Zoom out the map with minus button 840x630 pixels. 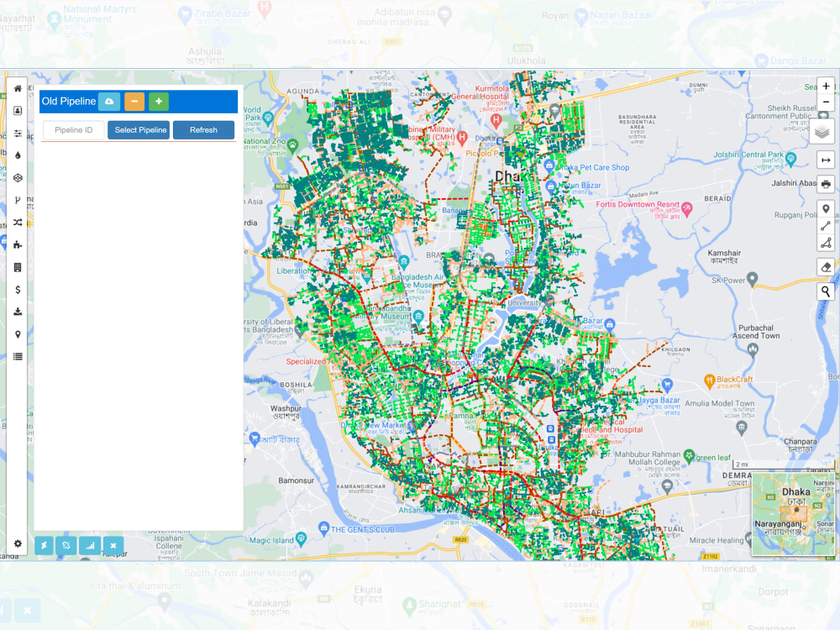click(x=826, y=102)
